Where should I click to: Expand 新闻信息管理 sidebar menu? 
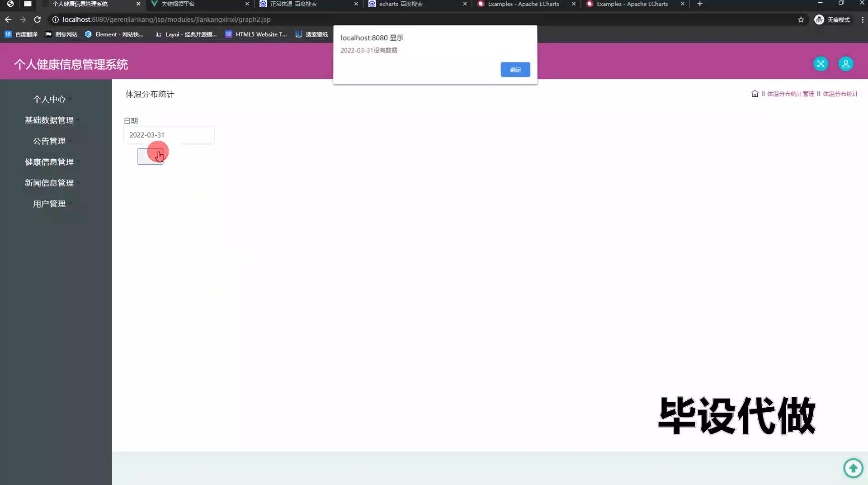click(49, 183)
